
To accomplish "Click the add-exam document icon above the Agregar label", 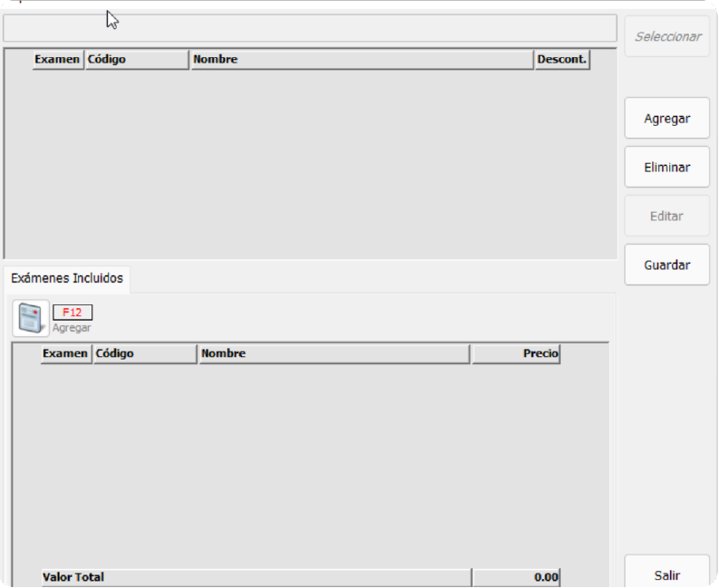I will click(x=31, y=319).
